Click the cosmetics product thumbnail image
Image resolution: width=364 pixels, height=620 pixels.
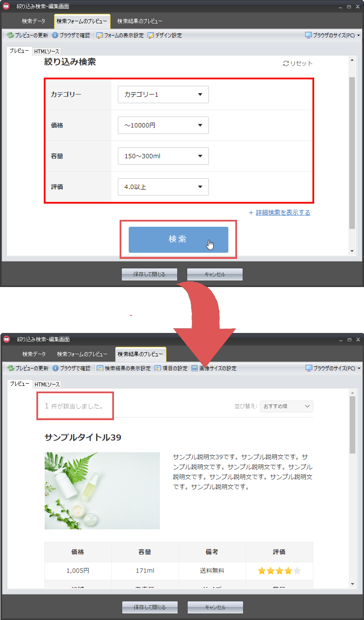point(102,491)
